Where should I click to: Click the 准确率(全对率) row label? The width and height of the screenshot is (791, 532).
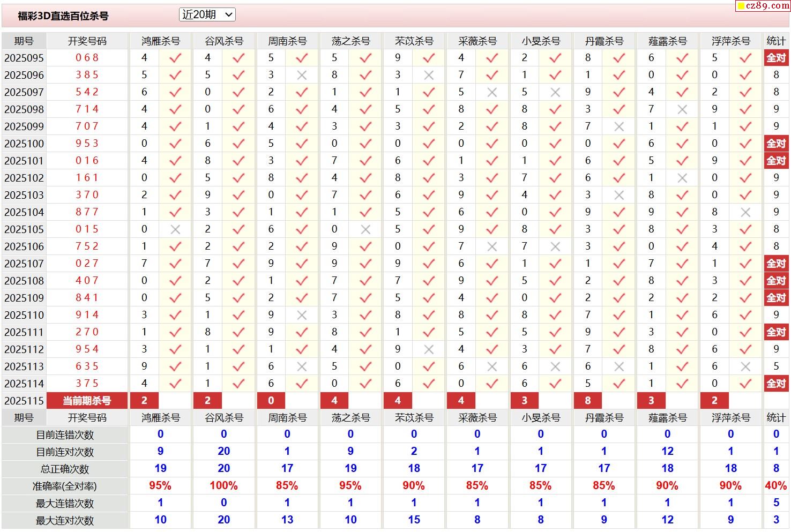tap(65, 486)
